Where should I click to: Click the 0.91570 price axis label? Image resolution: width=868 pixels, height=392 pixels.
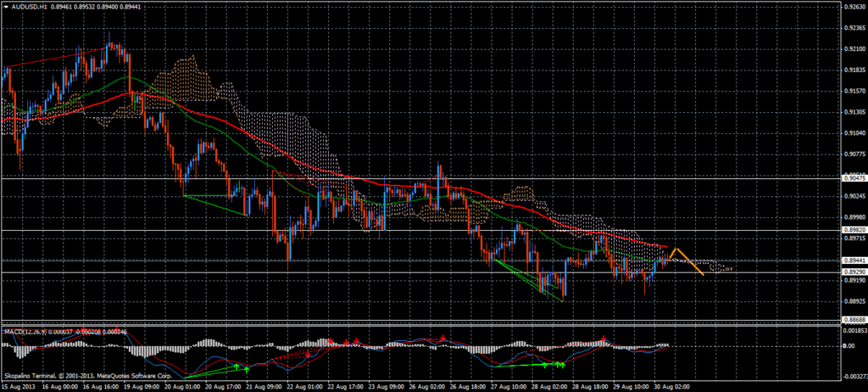[x=853, y=91]
